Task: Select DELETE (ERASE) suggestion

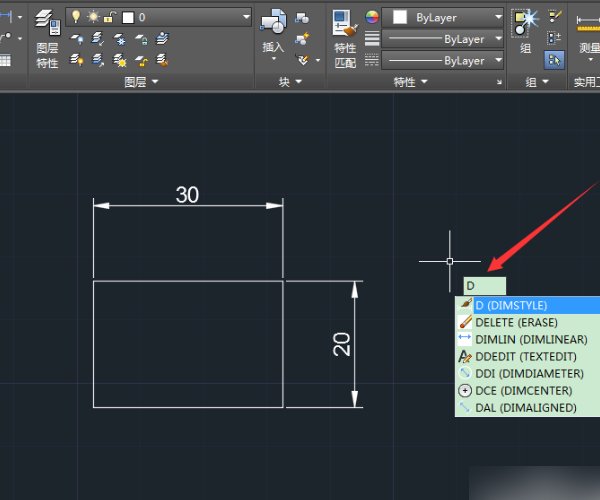Action: click(528, 322)
